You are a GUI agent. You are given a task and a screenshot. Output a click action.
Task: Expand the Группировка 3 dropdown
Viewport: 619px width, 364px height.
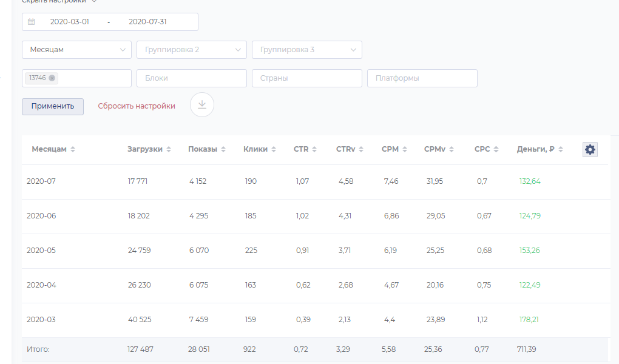click(307, 50)
